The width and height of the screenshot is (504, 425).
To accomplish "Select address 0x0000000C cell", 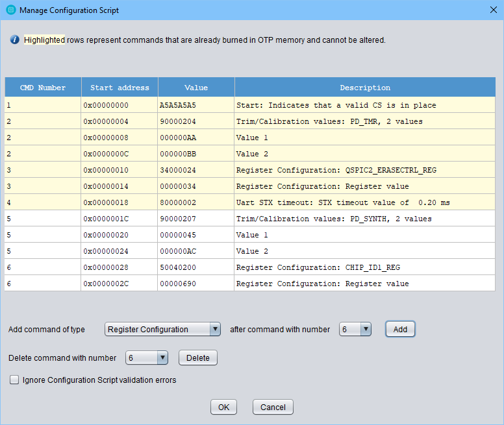I will click(x=120, y=154).
